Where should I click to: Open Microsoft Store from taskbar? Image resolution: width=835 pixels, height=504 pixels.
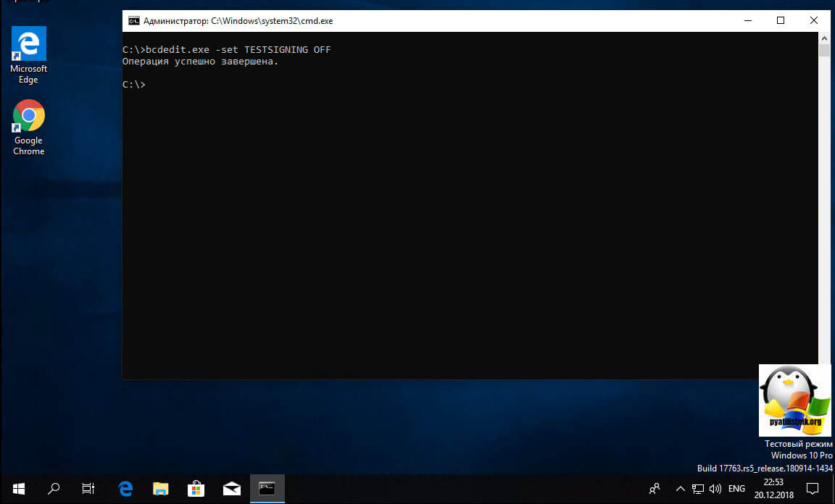(196, 489)
